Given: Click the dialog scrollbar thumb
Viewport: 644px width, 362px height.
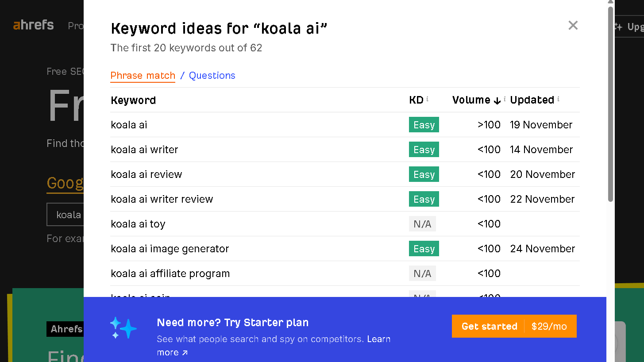Looking at the screenshot, I should pos(611,102).
